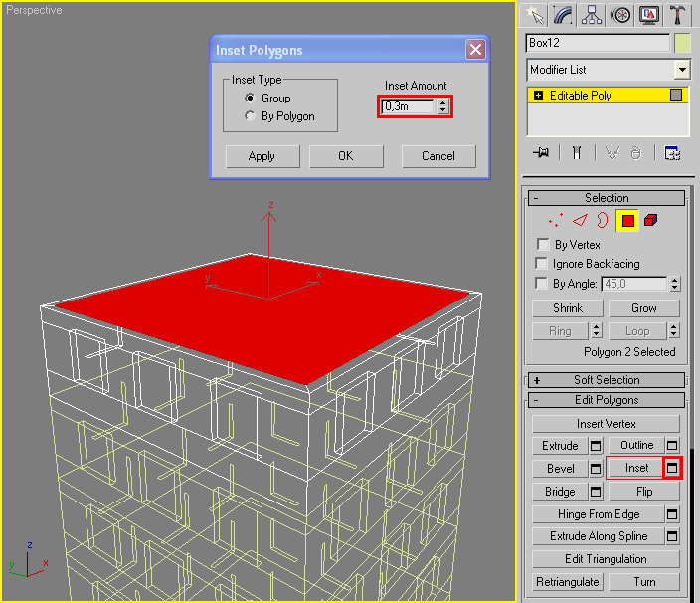Click the Outline button
The image size is (700, 603).
pos(637,445)
